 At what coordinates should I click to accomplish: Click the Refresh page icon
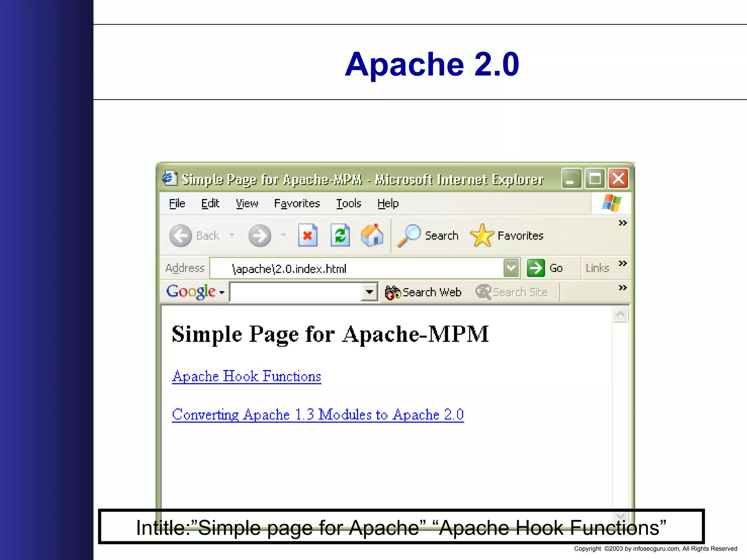[340, 235]
